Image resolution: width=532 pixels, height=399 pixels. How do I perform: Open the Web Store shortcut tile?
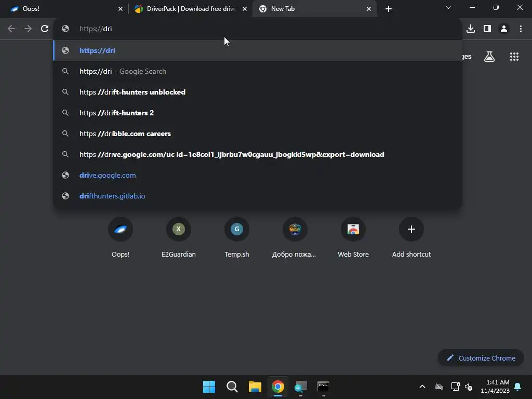tap(353, 237)
